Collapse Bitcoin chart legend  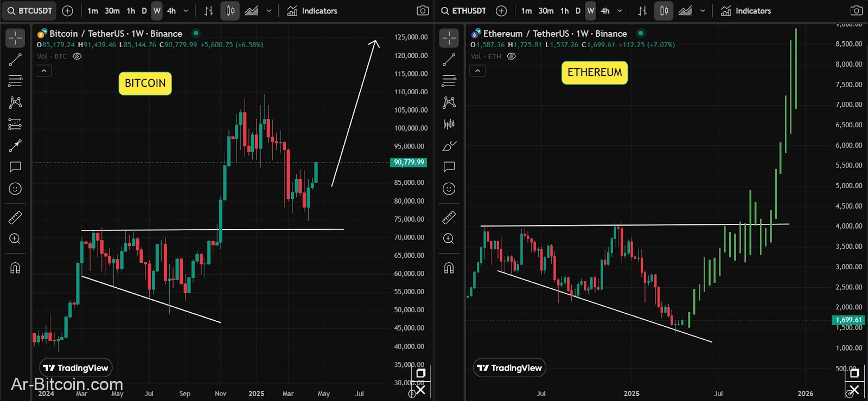[x=44, y=71]
